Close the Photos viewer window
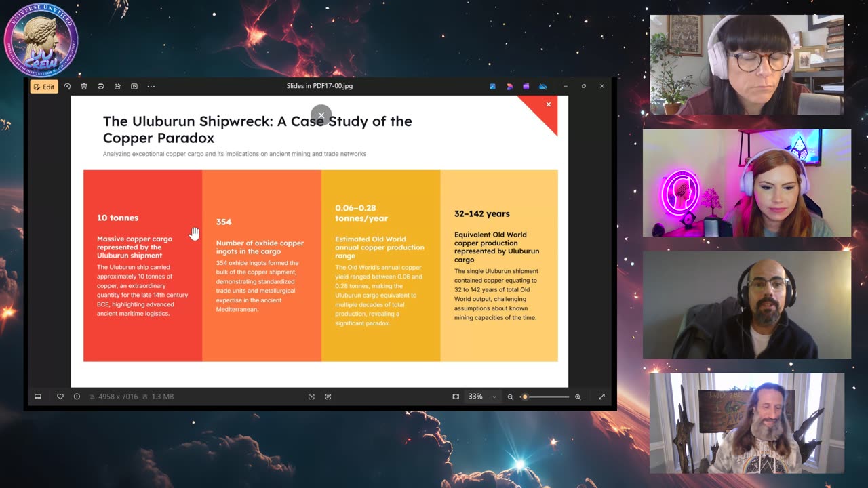The width and height of the screenshot is (868, 488). click(601, 86)
